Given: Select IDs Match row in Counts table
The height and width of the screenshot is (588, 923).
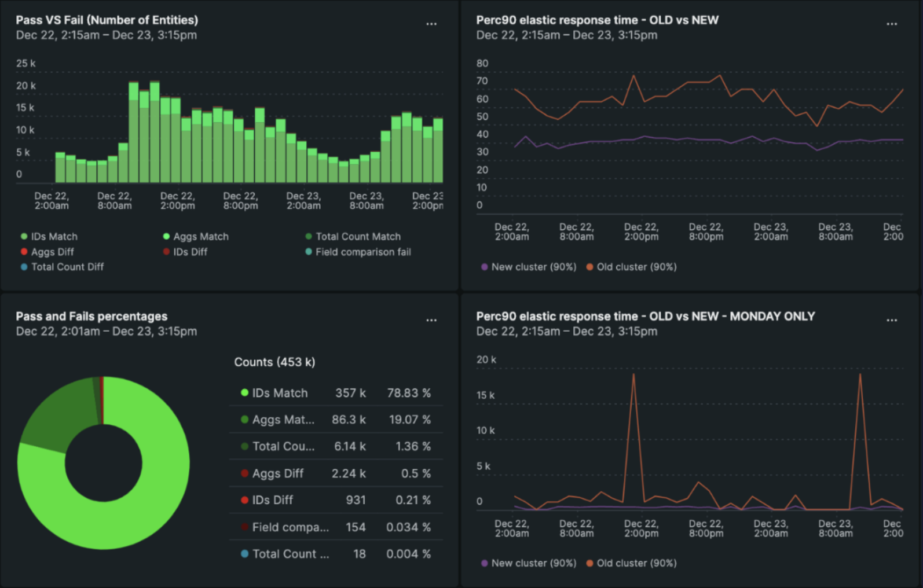Looking at the screenshot, I should [x=336, y=393].
